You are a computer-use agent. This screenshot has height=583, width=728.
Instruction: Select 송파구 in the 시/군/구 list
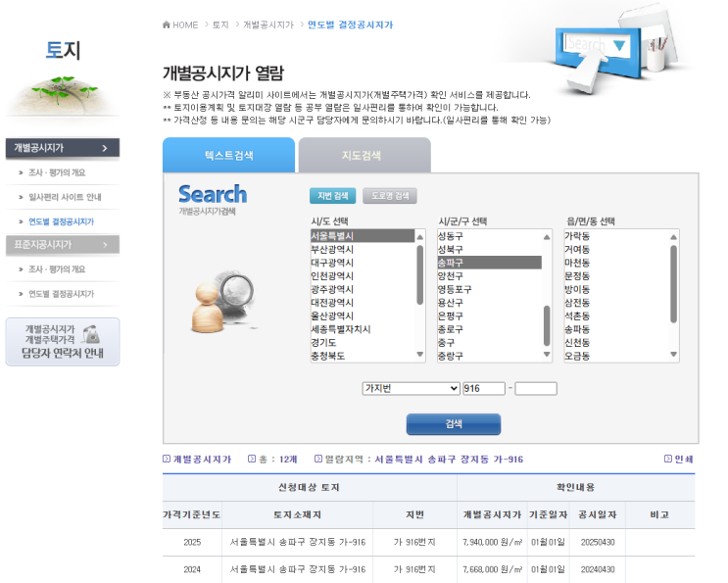tap(489, 263)
